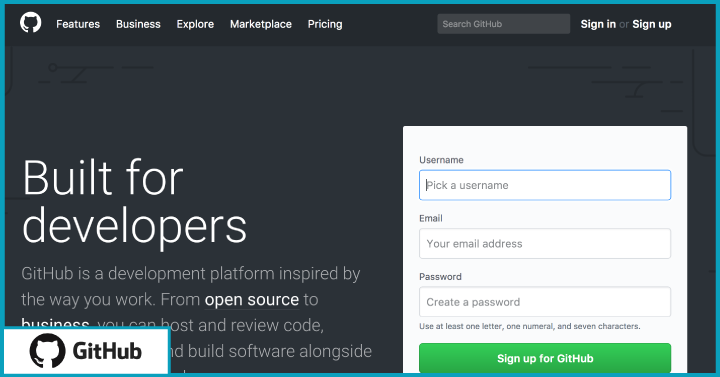Click the Password label in signup form
This screenshot has height=377, width=720.
pyautogui.click(x=440, y=276)
